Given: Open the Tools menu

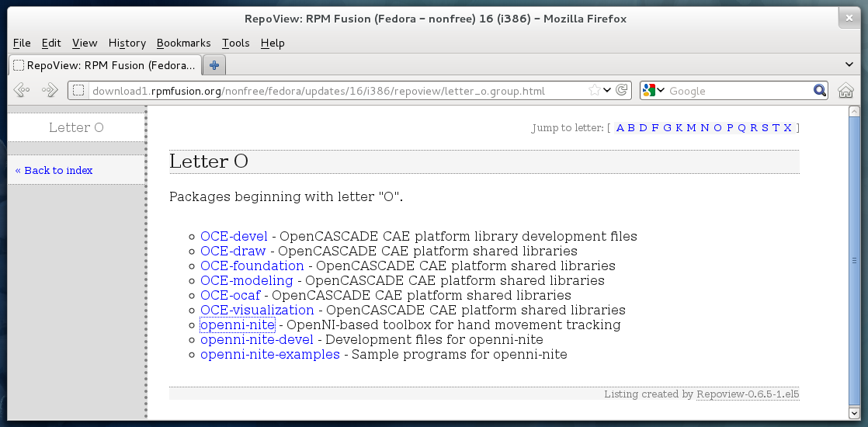Looking at the screenshot, I should pos(236,43).
